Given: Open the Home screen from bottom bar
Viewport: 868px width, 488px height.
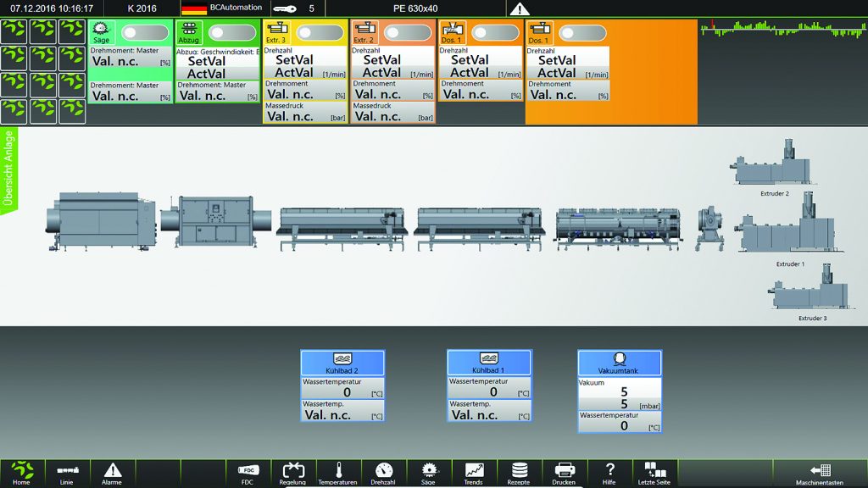Looking at the screenshot, I should pos(21,473).
